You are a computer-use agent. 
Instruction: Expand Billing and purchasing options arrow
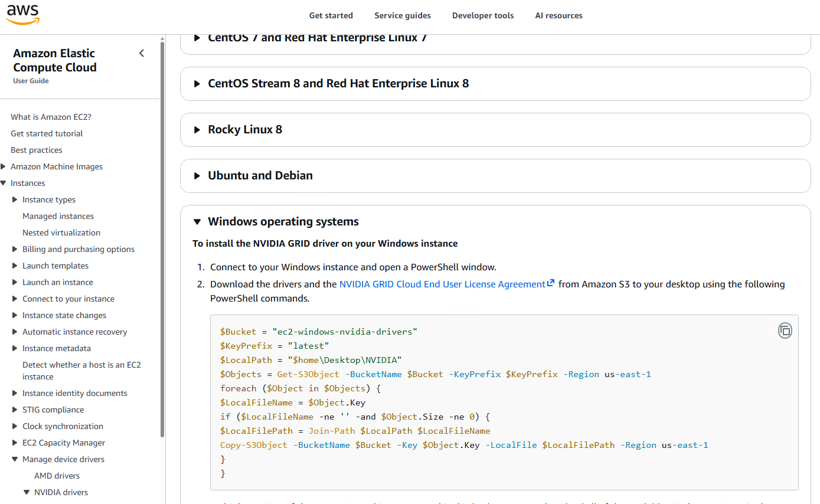(x=15, y=250)
